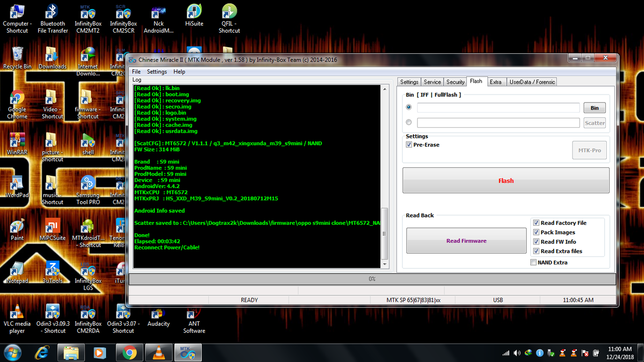This screenshot has width=644, height=362.
Task: Click the Bin browse button
Action: 595,108
